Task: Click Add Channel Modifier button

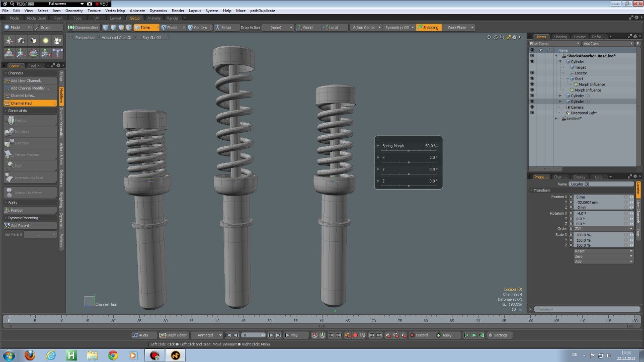Action: 30,88
